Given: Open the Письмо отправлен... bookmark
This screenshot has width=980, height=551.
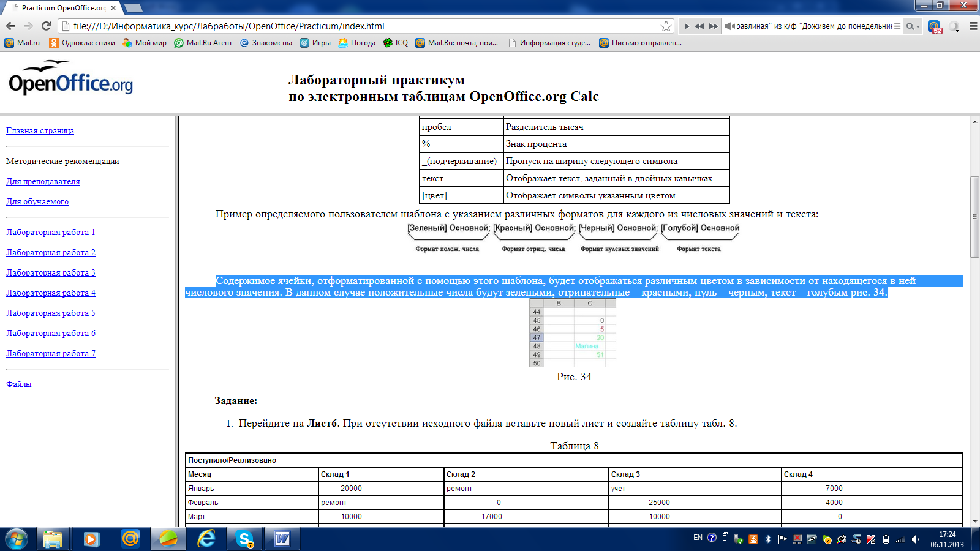Looking at the screenshot, I should pyautogui.click(x=640, y=43).
